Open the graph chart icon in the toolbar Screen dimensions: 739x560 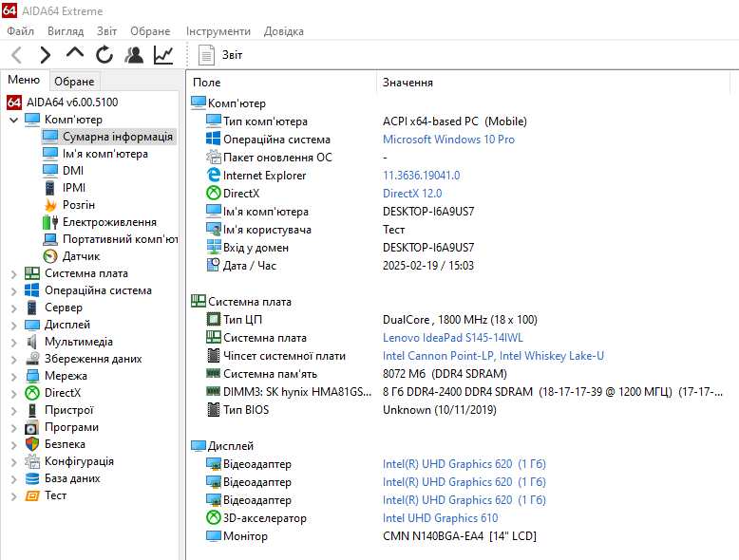point(163,55)
